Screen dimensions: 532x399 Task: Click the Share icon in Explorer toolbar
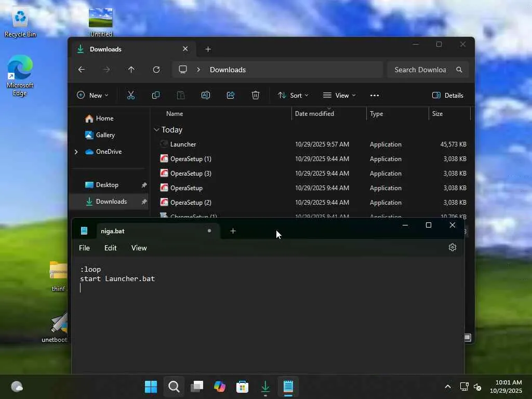pyautogui.click(x=231, y=96)
